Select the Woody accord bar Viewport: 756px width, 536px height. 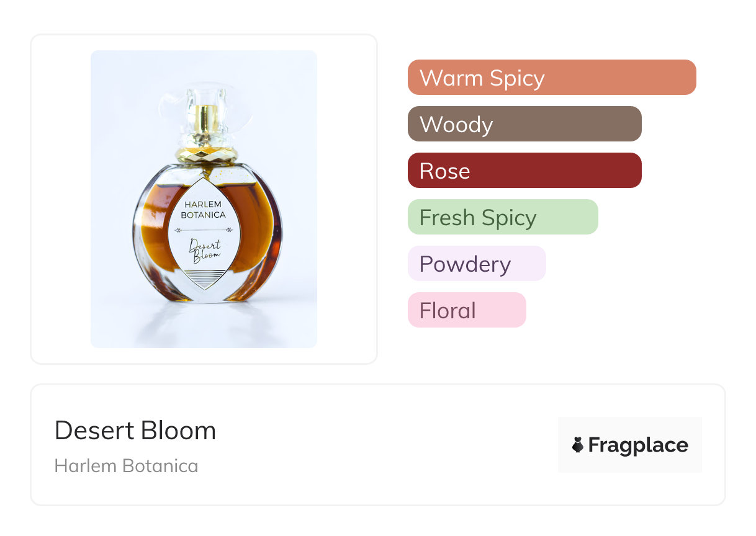click(x=524, y=124)
